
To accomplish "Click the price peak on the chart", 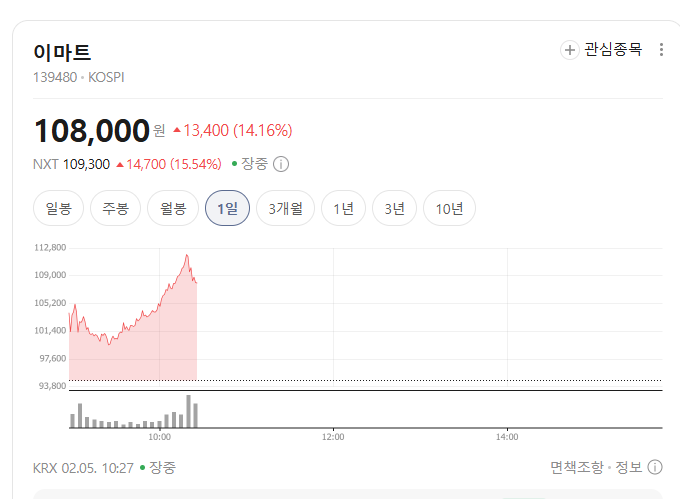I will click(x=187, y=256).
